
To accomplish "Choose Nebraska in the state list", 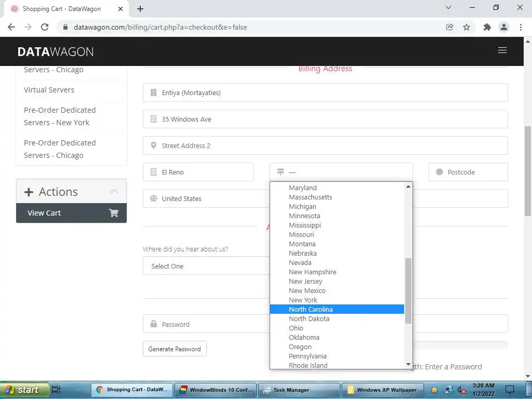I will coord(337,254).
